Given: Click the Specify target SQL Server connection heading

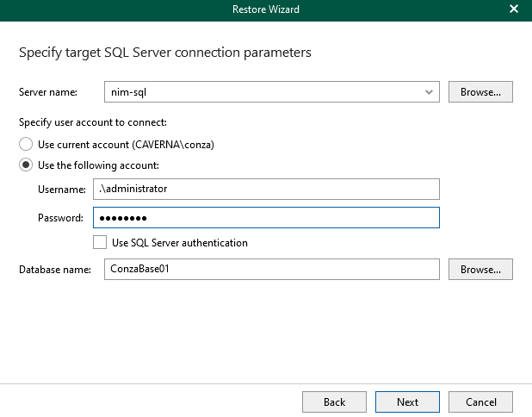Looking at the screenshot, I should [164, 53].
